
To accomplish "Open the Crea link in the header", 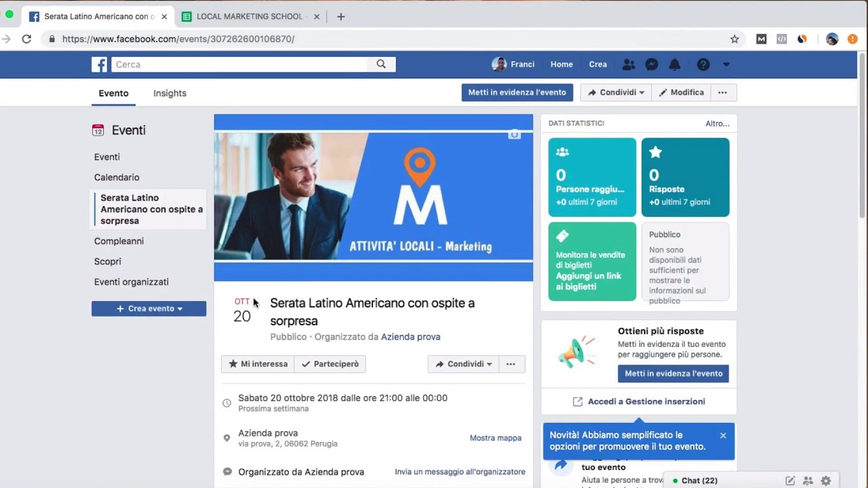I will (598, 64).
